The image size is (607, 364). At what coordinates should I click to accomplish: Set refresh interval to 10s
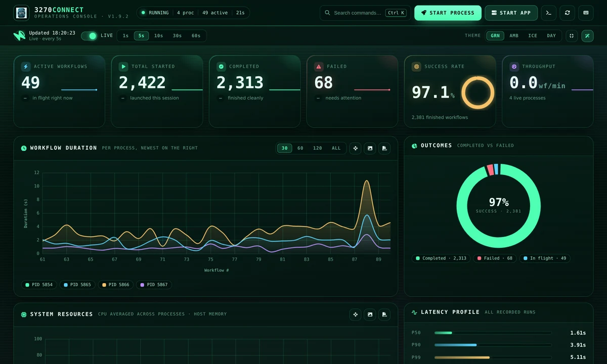click(158, 36)
